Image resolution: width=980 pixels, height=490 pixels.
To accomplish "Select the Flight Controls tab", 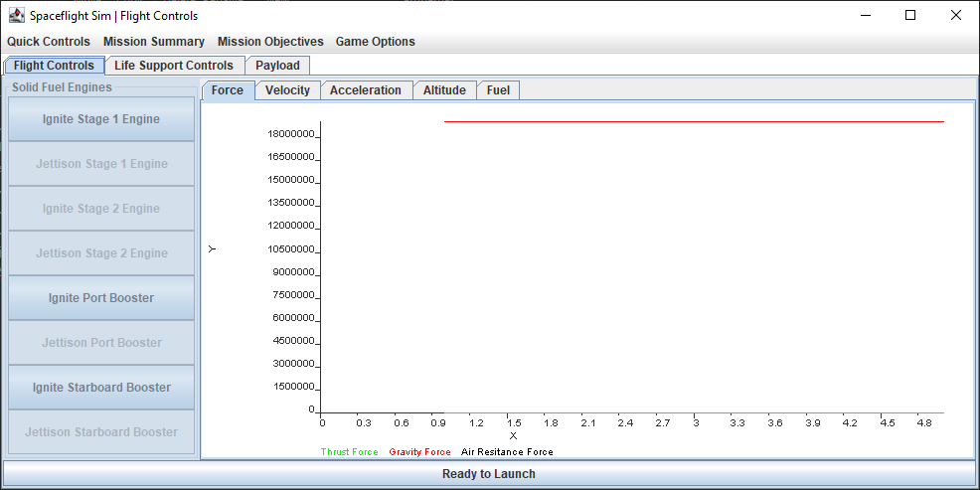I will pos(54,65).
